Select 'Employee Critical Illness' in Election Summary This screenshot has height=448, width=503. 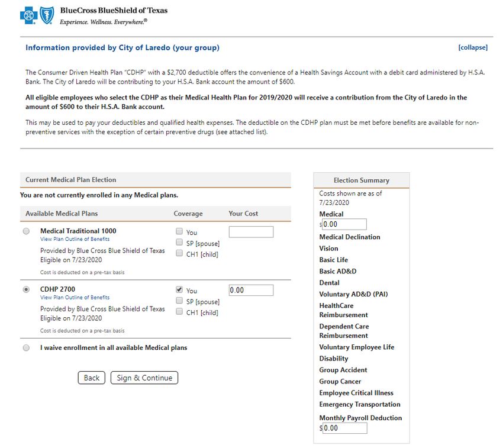click(x=356, y=393)
